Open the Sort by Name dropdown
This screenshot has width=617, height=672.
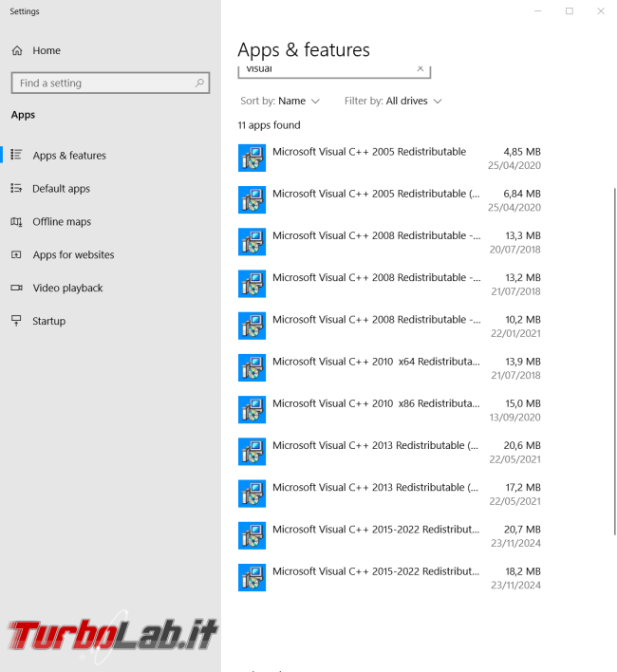pos(280,102)
